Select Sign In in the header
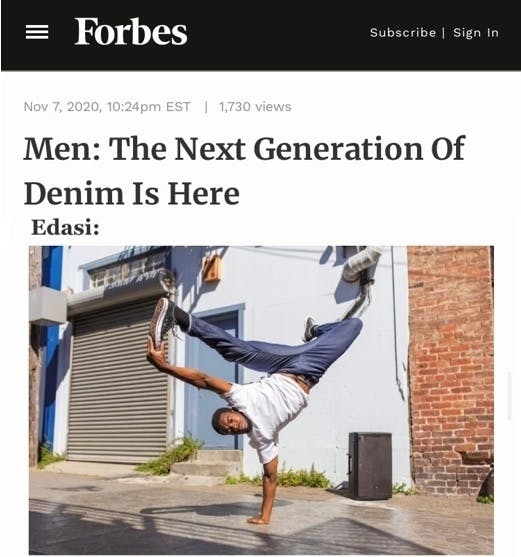 pos(476,33)
